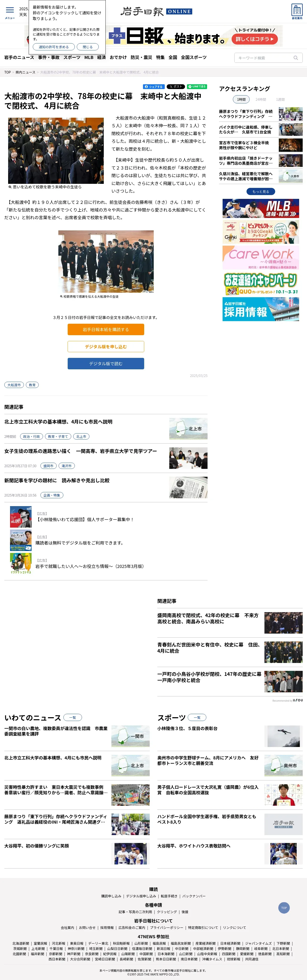Click into the キーワード検索 field
Image resolution: width=307 pixels, height=980 pixels.
tap(263, 58)
